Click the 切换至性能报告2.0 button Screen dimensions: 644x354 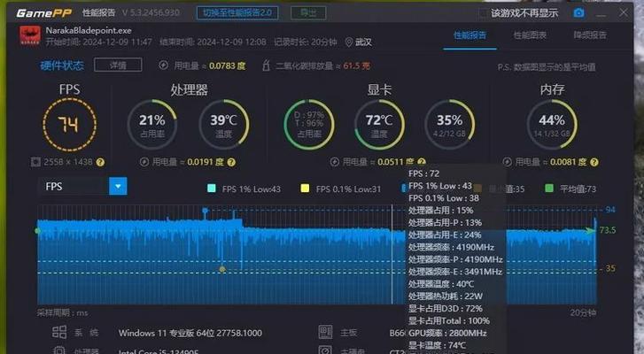237,12
